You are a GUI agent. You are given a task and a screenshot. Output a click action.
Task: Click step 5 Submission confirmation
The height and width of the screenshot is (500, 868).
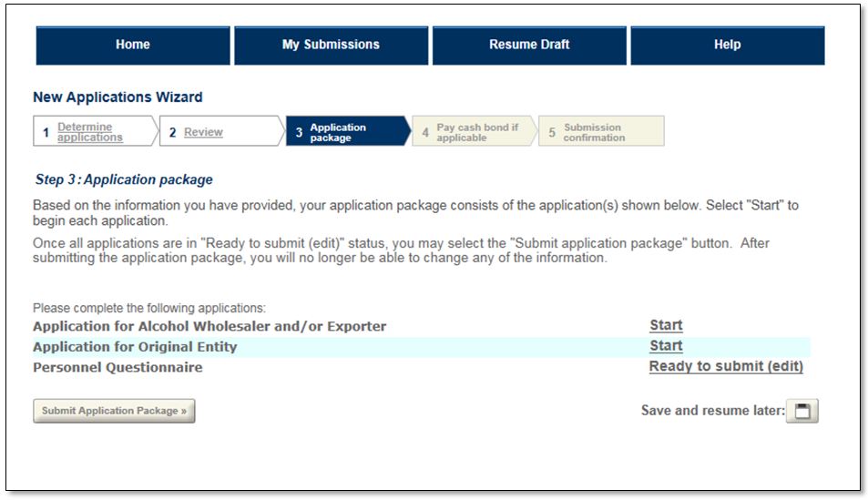(594, 132)
